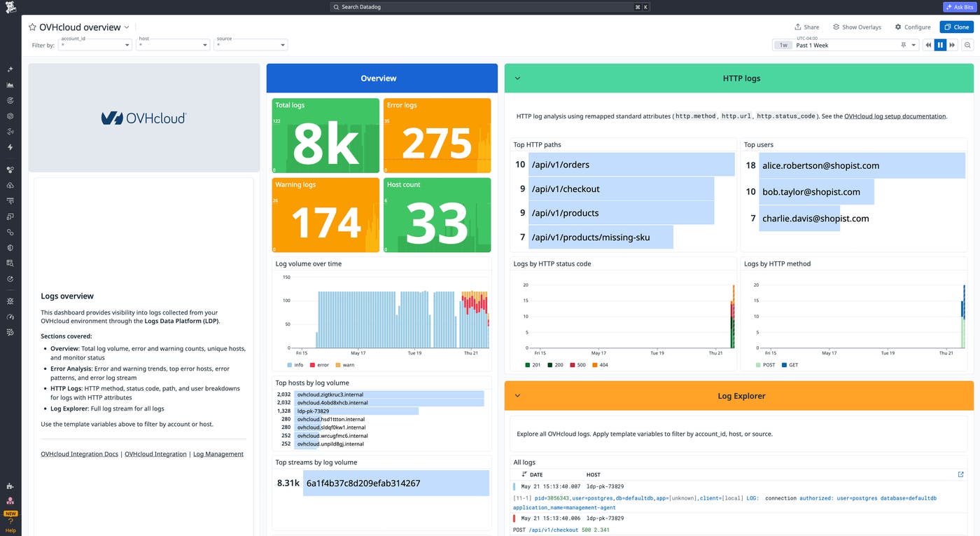The width and height of the screenshot is (980, 536).
Task: Click the Total logs 8k widget
Action: 325,135
